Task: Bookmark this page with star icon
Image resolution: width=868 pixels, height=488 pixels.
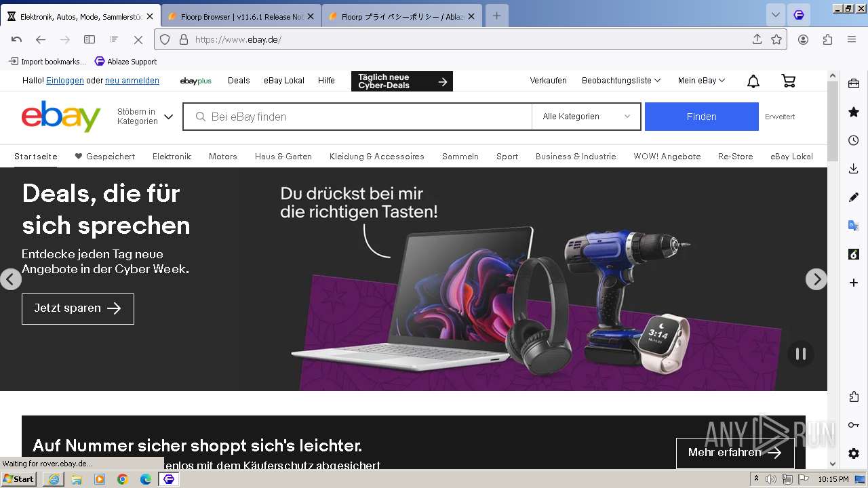Action: [x=776, y=39]
